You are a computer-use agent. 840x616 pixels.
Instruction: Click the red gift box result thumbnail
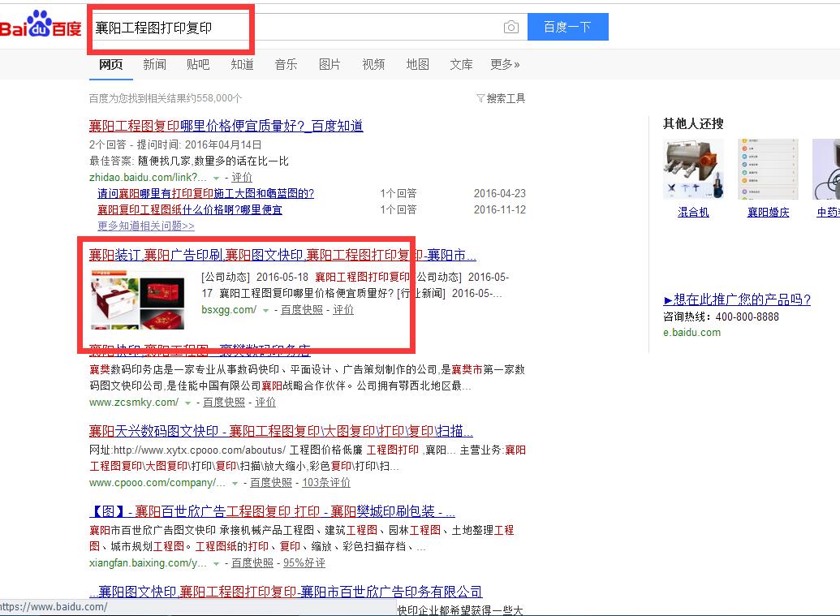tap(138, 300)
